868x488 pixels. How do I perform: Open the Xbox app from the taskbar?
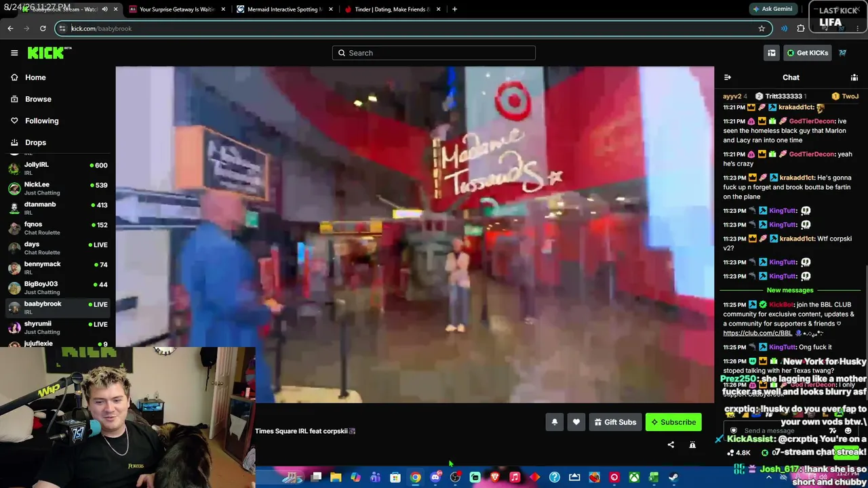(634, 477)
